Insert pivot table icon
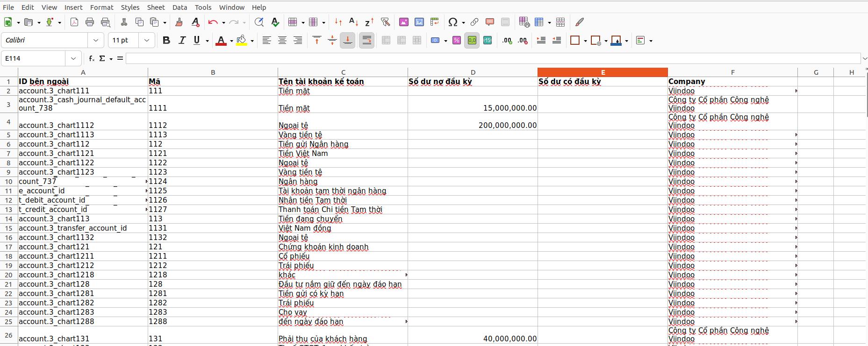The height and width of the screenshot is (346, 868). [x=435, y=22]
